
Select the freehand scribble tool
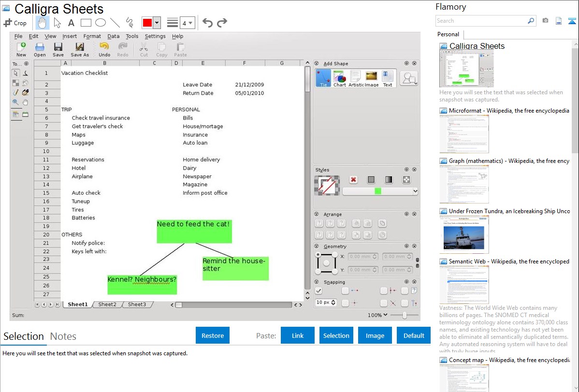click(129, 23)
